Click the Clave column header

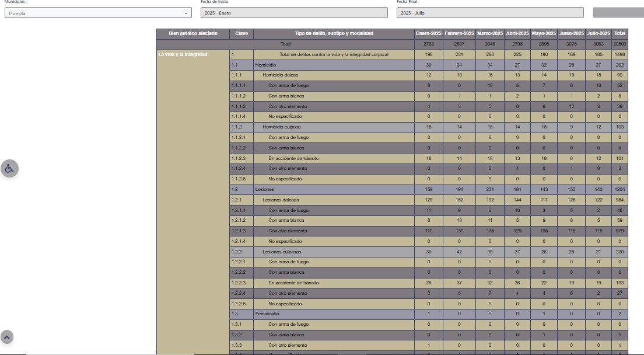tap(242, 34)
